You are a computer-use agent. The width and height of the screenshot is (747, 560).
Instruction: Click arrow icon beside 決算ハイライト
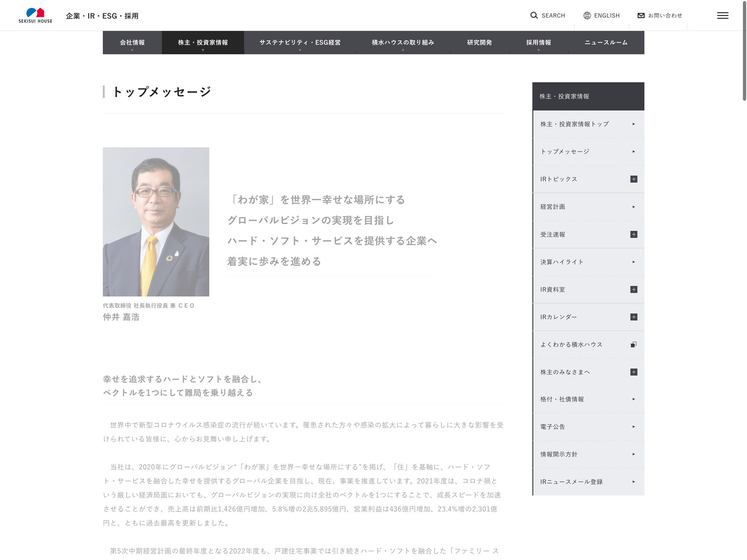click(x=634, y=262)
